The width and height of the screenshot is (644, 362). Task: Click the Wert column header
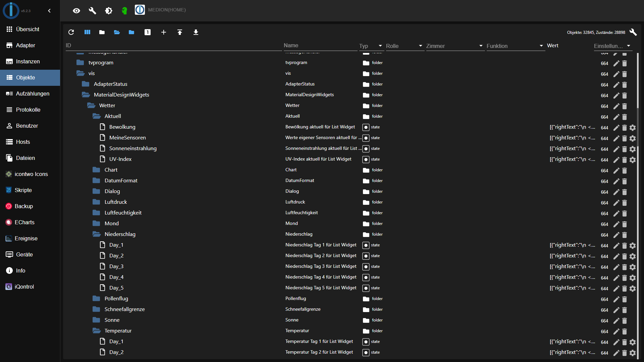(x=552, y=46)
